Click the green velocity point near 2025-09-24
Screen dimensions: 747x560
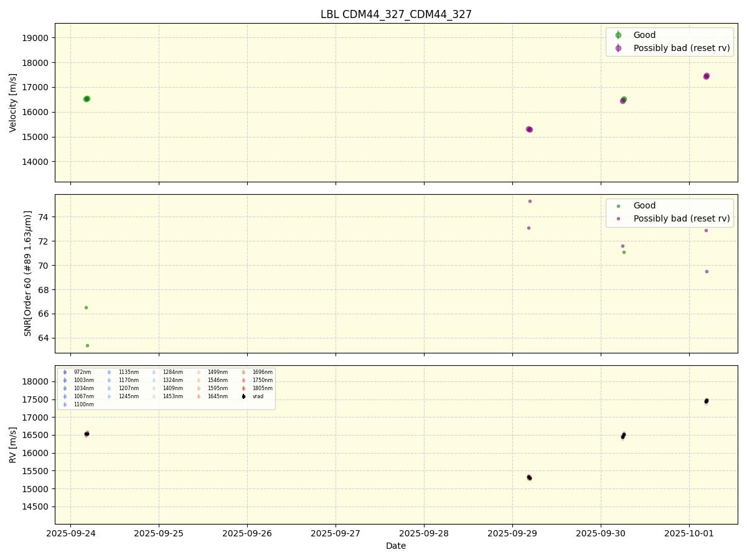[87, 99]
